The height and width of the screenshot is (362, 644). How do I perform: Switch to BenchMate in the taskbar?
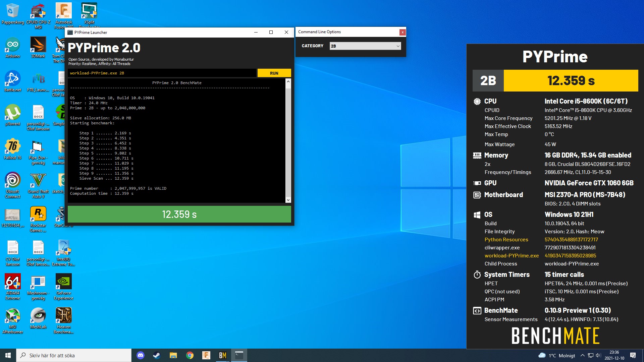tap(223, 355)
